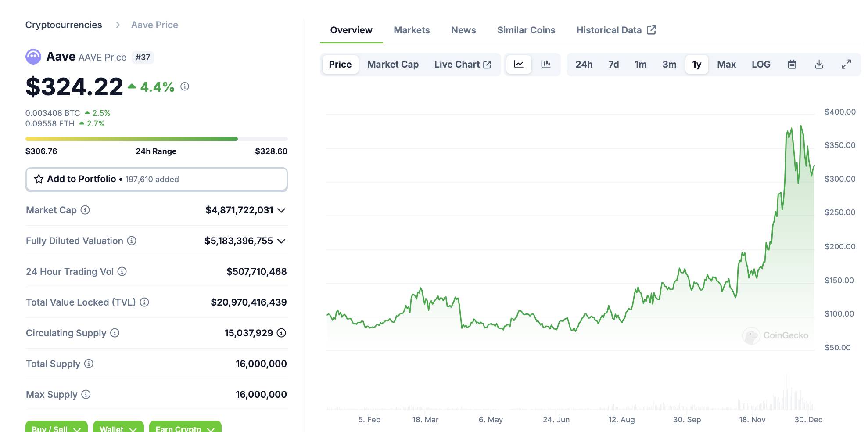Click the $507,710,468 trading volume value
The width and height of the screenshot is (868, 432).
[257, 272]
